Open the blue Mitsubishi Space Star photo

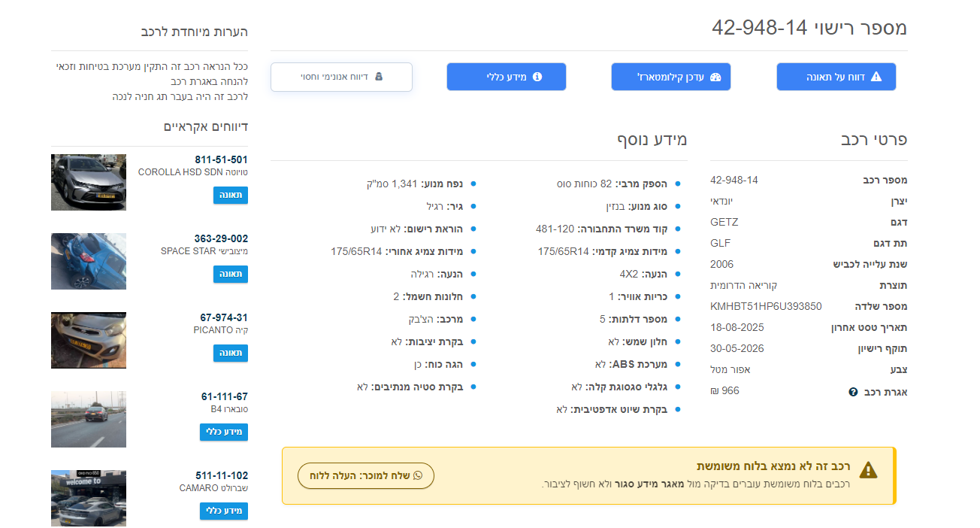point(89,261)
